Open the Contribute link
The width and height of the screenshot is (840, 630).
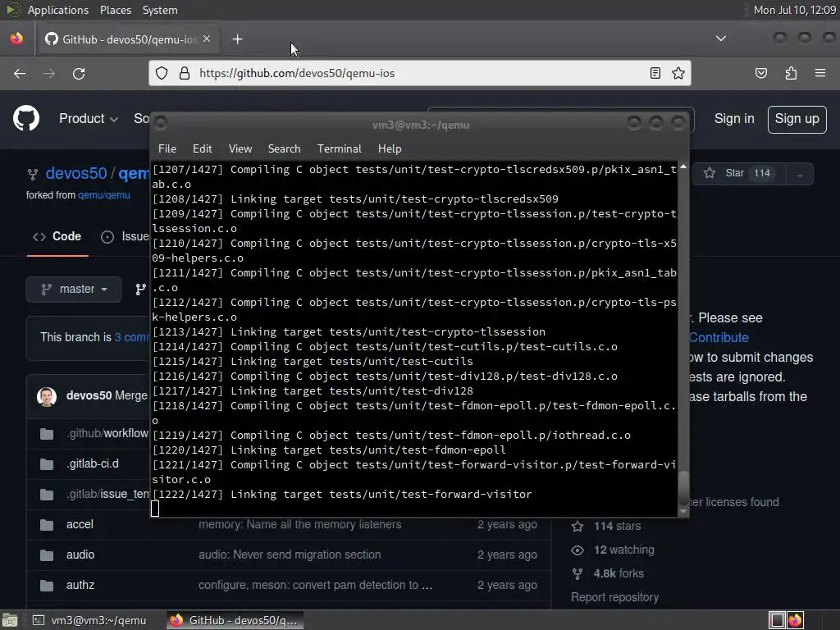click(x=719, y=337)
